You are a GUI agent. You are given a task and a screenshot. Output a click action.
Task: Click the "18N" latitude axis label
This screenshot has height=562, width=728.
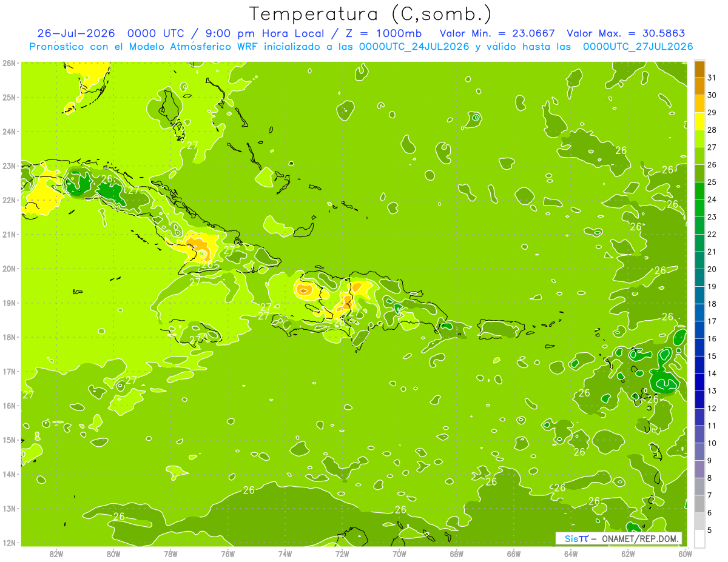[9, 337]
